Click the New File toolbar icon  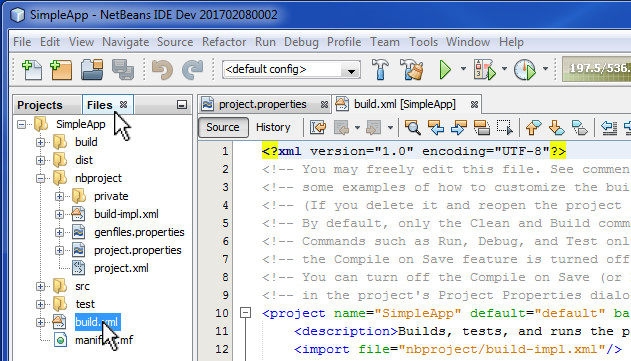pyautogui.click(x=32, y=69)
